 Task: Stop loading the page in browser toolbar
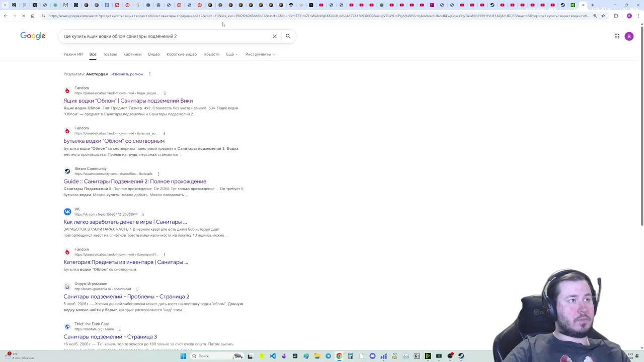[x=23, y=16]
